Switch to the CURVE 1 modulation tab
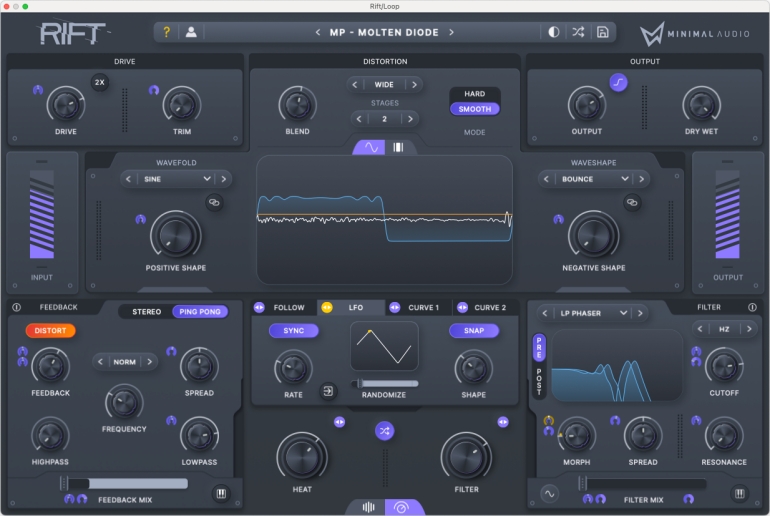The width and height of the screenshot is (770, 516). (423, 308)
